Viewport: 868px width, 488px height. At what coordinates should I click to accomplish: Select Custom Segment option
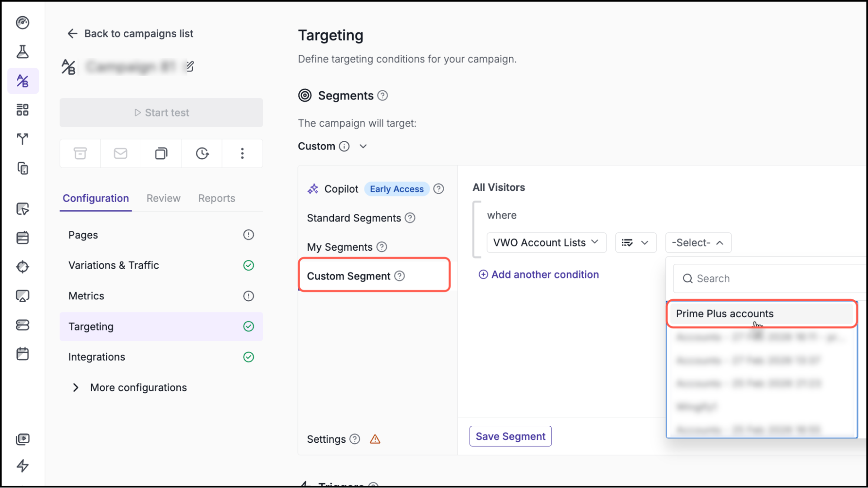click(x=349, y=276)
